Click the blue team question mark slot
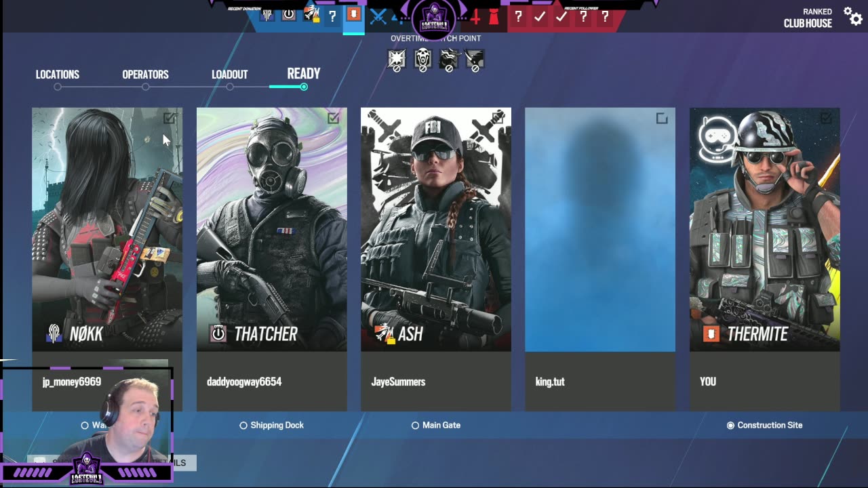The height and width of the screenshot is (488, 868). point(332,16)
